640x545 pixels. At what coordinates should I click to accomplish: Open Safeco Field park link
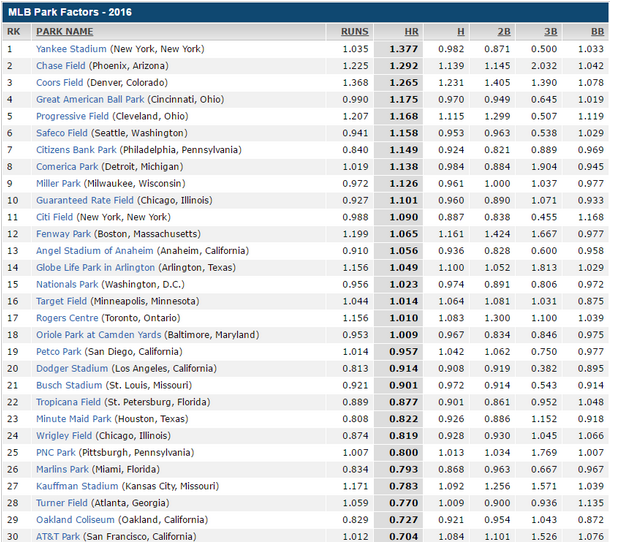tap(62, 133)
